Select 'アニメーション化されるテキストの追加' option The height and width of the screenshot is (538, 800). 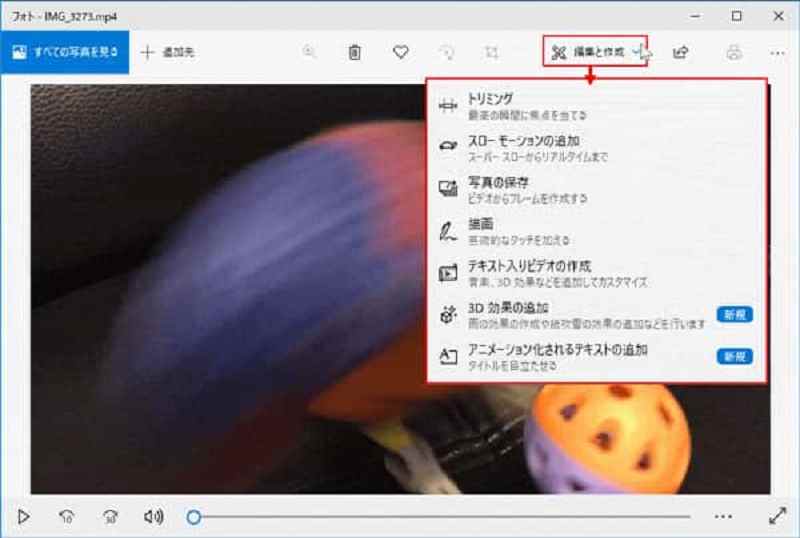596,357
